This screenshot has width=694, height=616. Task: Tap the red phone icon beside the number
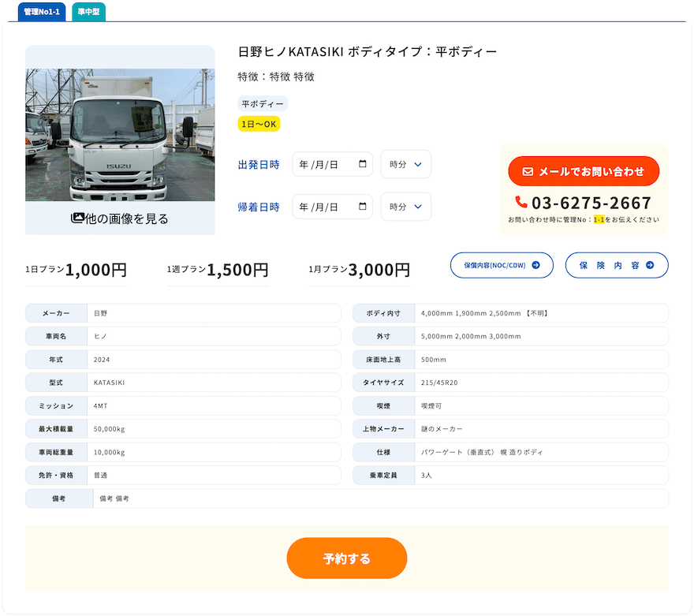(520, 202)
